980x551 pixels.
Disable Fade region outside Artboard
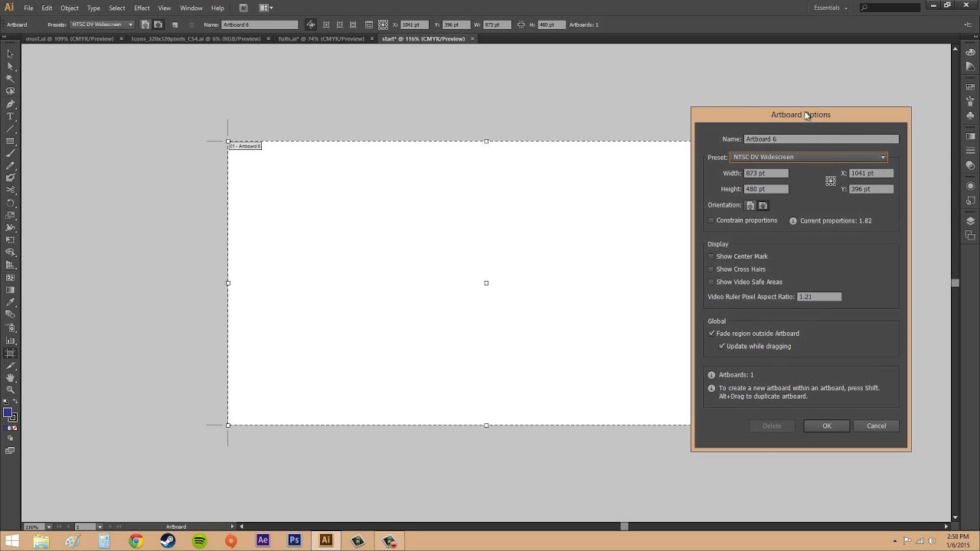click(712, 333)
